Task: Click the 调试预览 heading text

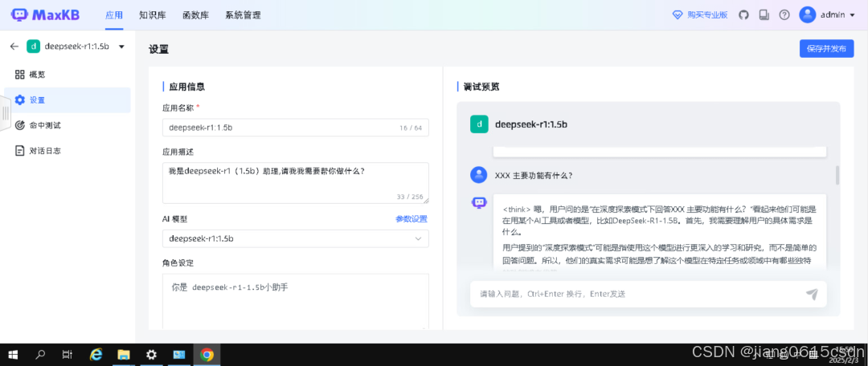Action: click(x=481, y=87)
